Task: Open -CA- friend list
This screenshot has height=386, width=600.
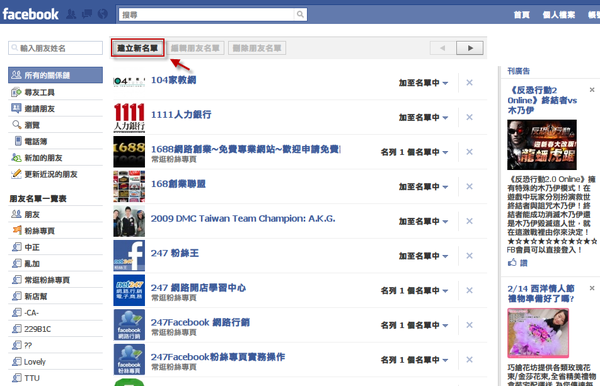Action: click(x=55, y=313)
